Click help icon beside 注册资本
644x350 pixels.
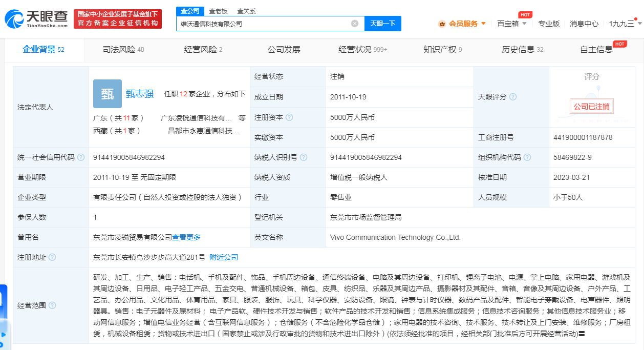pos(289,117)
